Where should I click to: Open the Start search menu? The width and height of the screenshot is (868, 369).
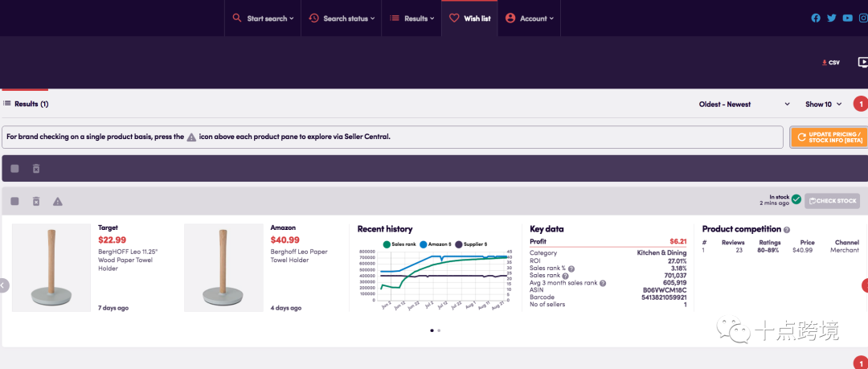[x=262, y=18]
